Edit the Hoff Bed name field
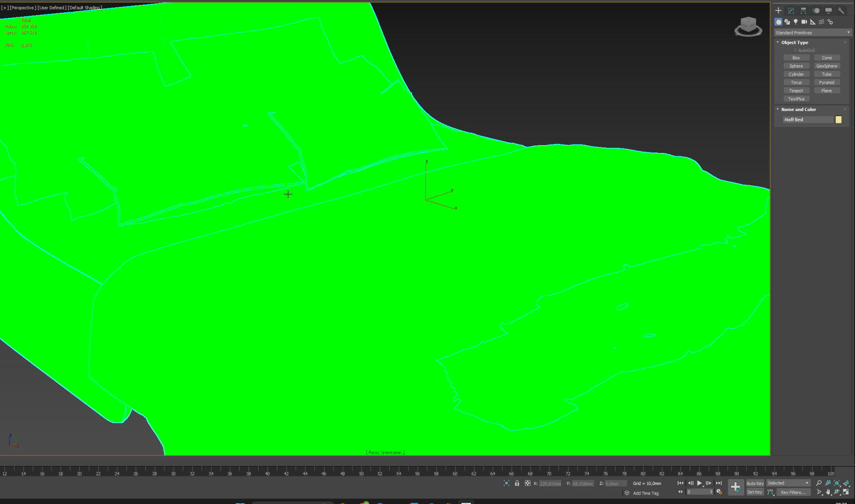The height and width of the screenshot is (504, 855). click(x=808, y=119)
